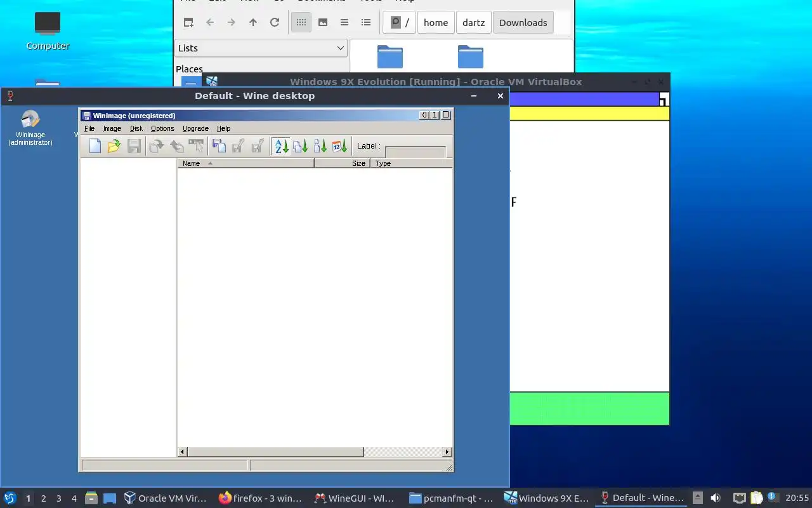
Task: Open the Options menu in WinImage
Action: (x=162, y=128)
